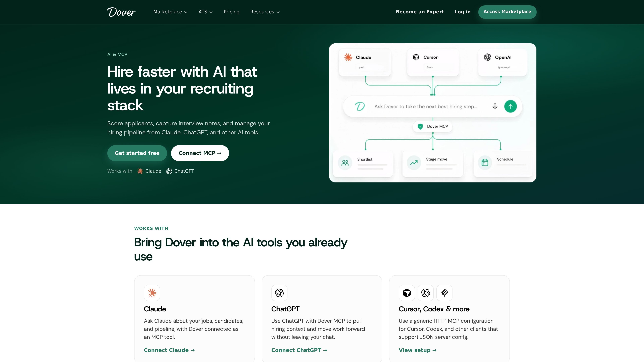Click the AI & MCP eyebrow text

point(117,54)
